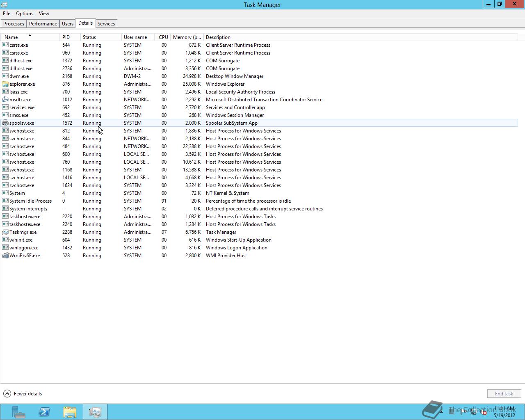Click the dwm.exe process icon

click(x=5, y=76)
